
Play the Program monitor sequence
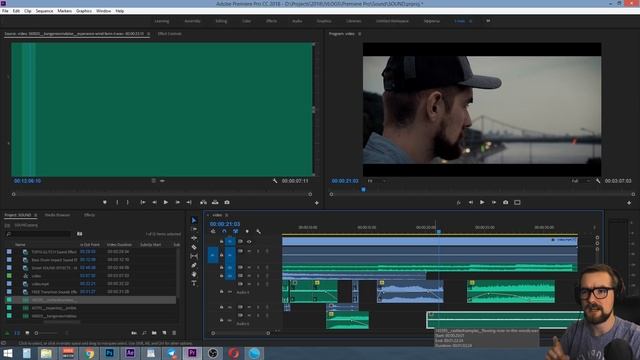coord(482,202)
